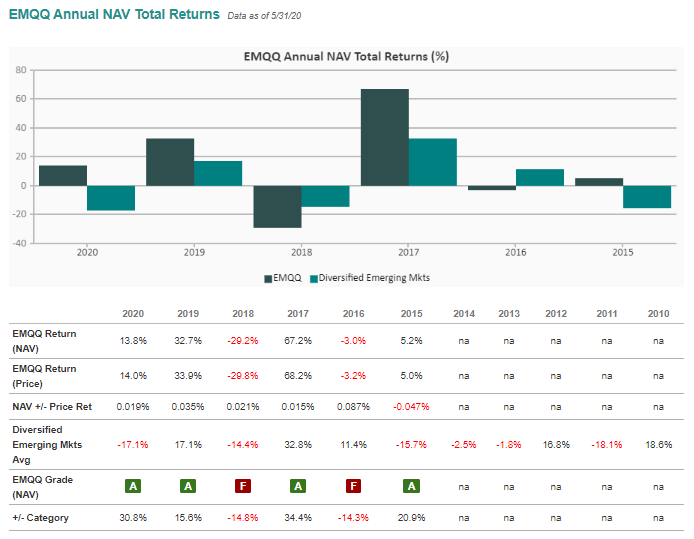Click the 2016 grade F badge

tap(353, 486)
